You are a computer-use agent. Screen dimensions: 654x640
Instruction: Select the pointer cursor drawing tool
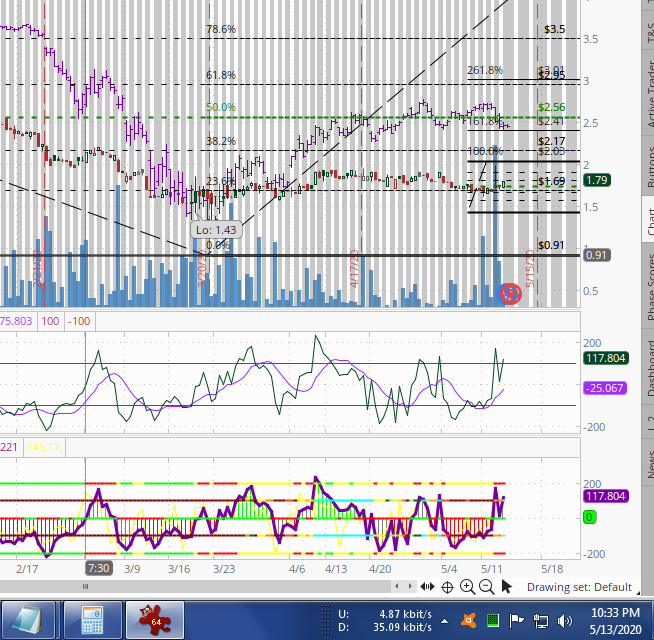pyautogui.click(x=507, y=587)
